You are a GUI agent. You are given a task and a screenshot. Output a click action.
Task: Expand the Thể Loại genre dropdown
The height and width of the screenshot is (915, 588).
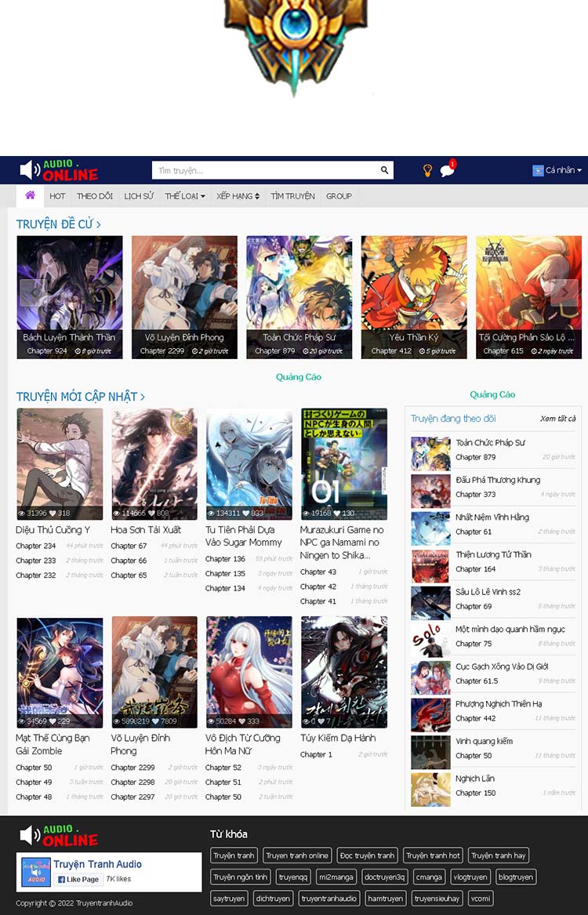click(185, 196)
